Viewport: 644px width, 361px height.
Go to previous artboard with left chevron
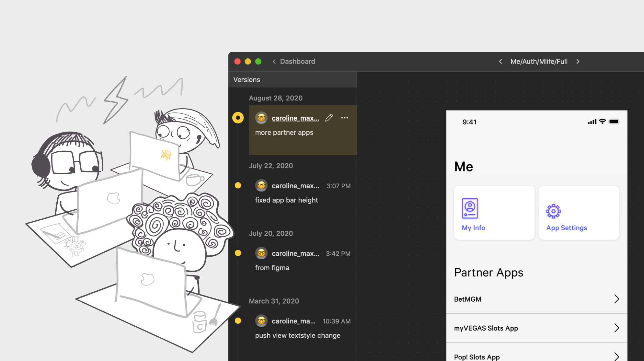[x=500, y=62]
